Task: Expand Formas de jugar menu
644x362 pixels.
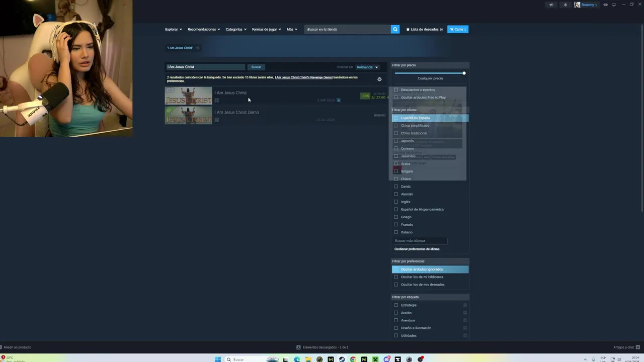Action: 267,29
